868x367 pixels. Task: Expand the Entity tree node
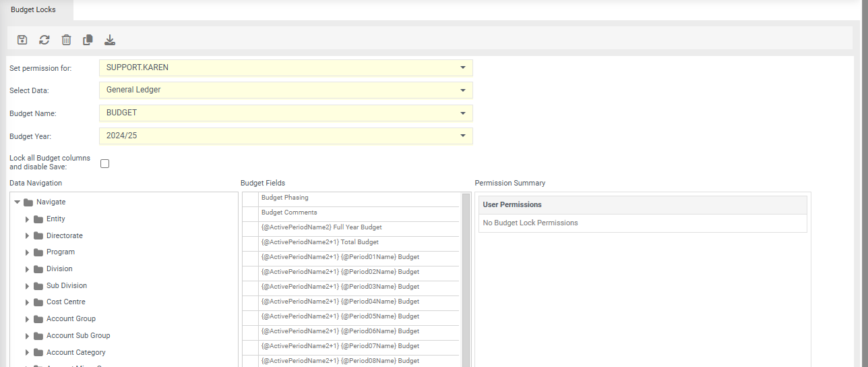(x=28, y=219)
